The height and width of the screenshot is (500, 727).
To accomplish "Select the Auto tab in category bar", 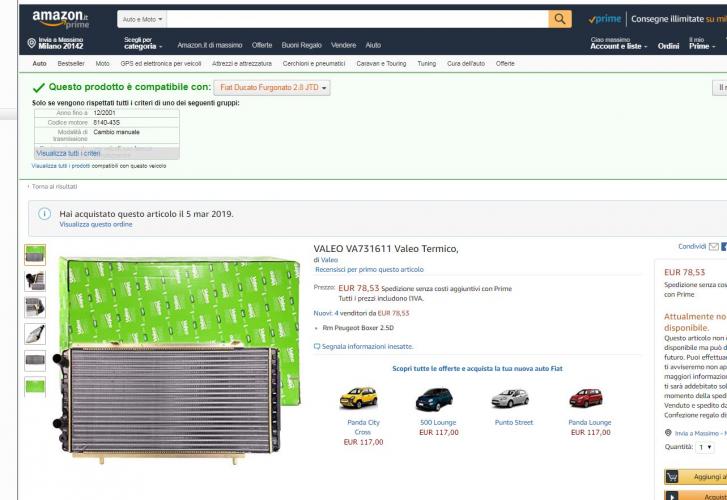I will [39, 64].
